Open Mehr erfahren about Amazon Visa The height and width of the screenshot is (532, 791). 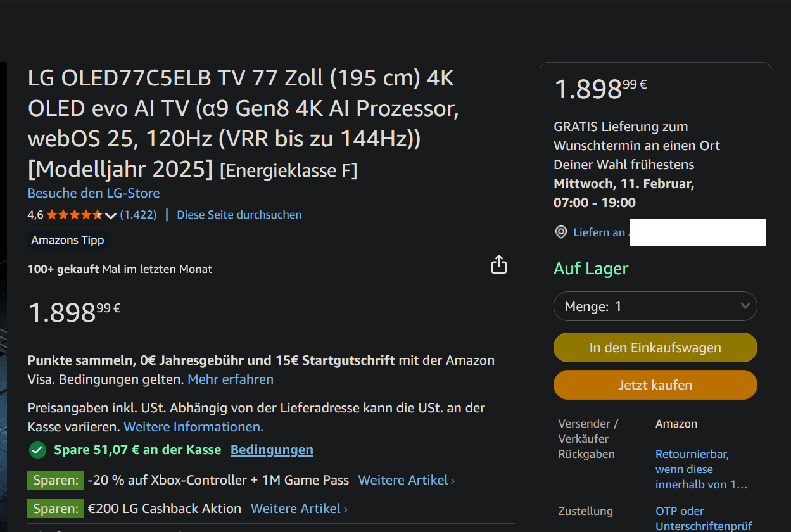click(231, 379)
